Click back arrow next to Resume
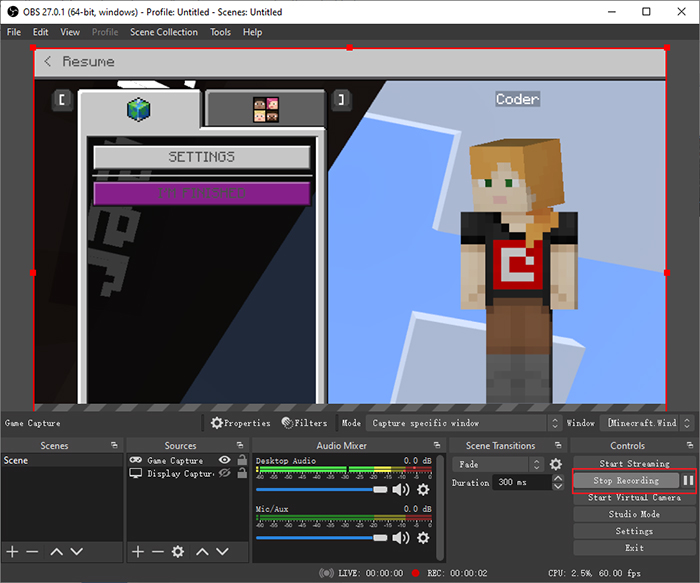 (x=47, y=61)
